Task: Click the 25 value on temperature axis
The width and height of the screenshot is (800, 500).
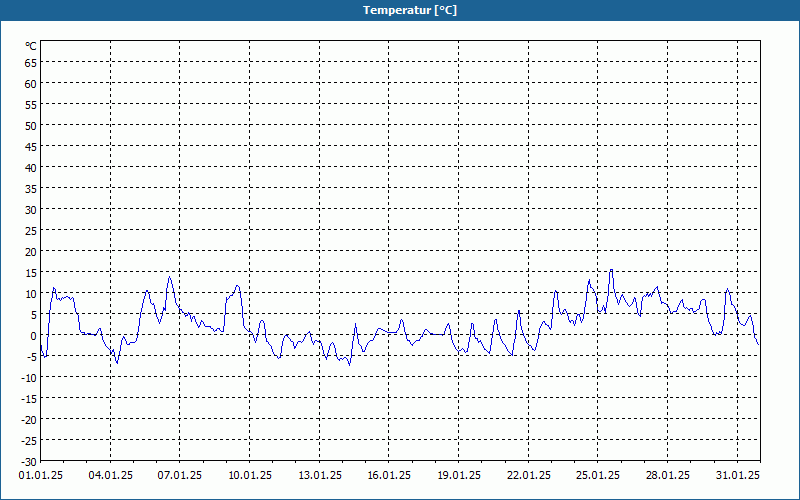Action: click(31, 231)
